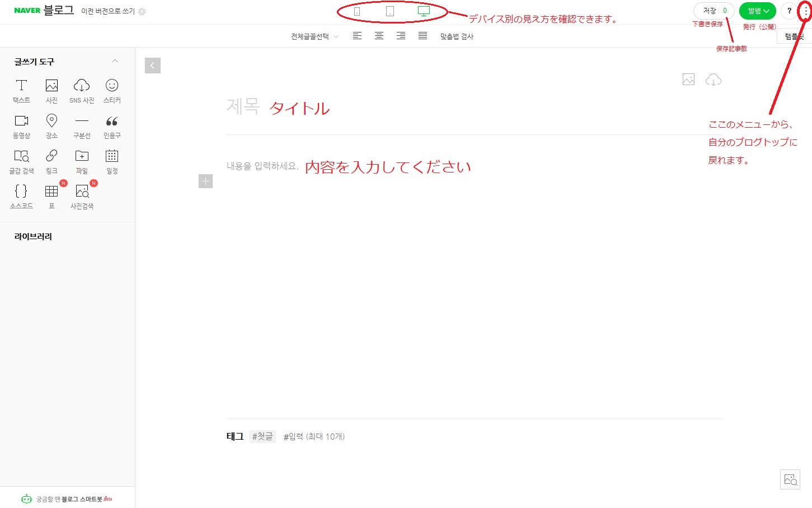The width and height of the screenshot is (812, 508).
Task: Collapse the 글쓰기 도구 panel
Action: (x=115, y=61)
